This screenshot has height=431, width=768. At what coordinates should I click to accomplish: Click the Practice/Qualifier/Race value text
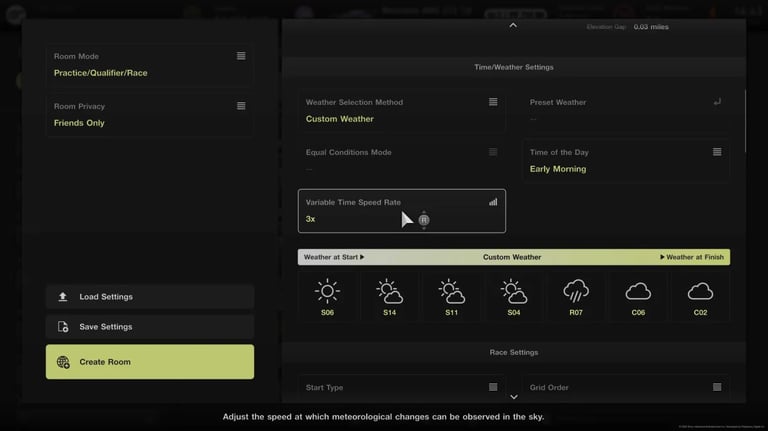tap(100, 73)
